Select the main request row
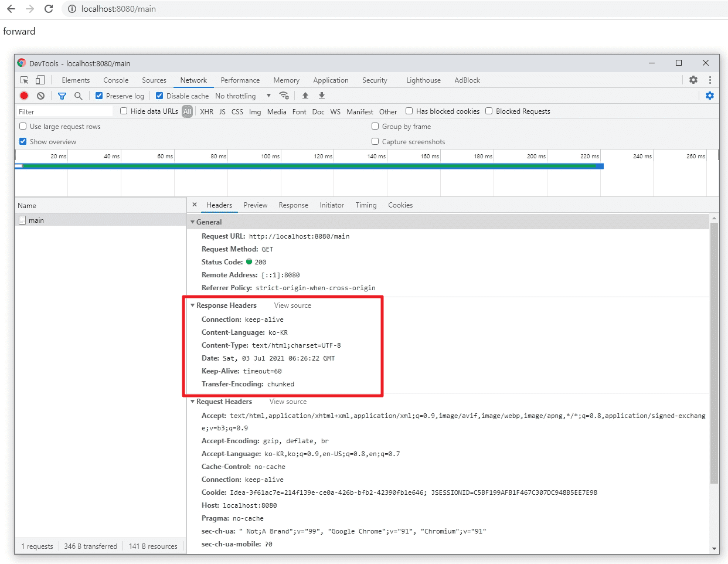 [100, 220]
